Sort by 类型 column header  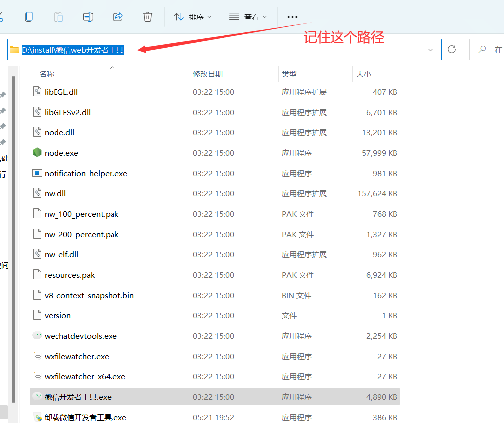pos(289,74)
